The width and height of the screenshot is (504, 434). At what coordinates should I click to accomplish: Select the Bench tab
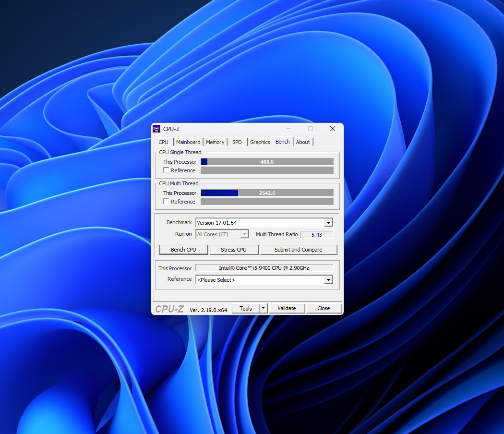283,142
